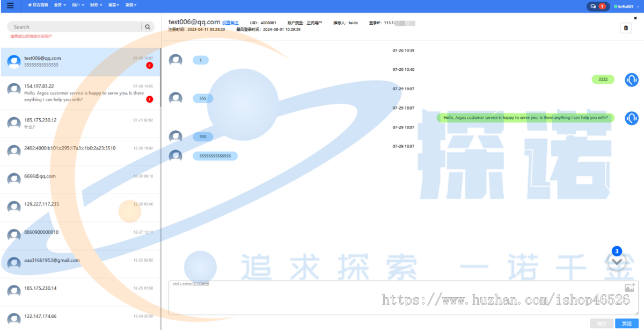Click into the message text area
644x330 pixels.
404,297
